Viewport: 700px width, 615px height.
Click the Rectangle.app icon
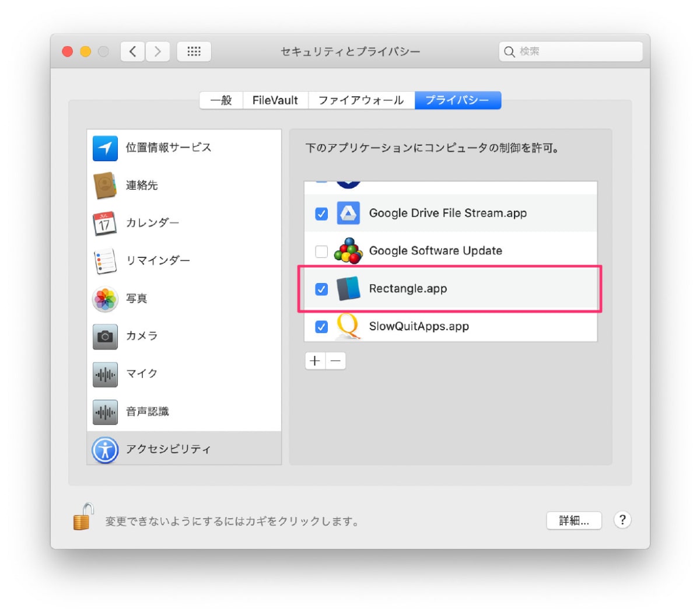click(348, 289)
